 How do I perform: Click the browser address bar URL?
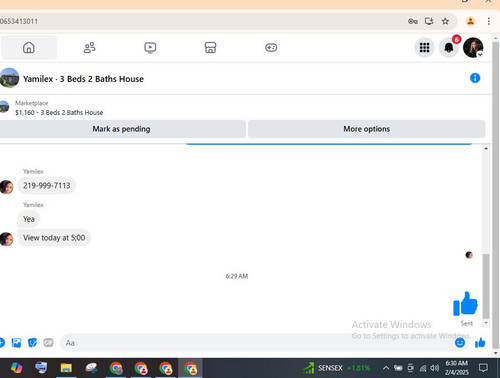(19, 21)
